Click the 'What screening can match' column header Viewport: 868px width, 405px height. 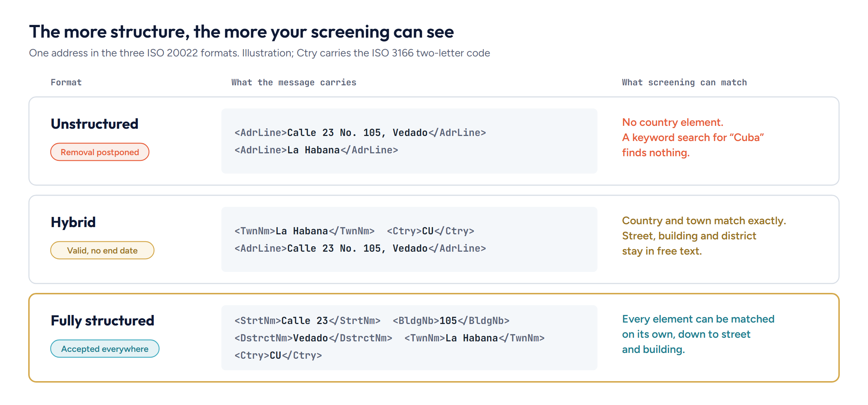(x=684, y=82)
